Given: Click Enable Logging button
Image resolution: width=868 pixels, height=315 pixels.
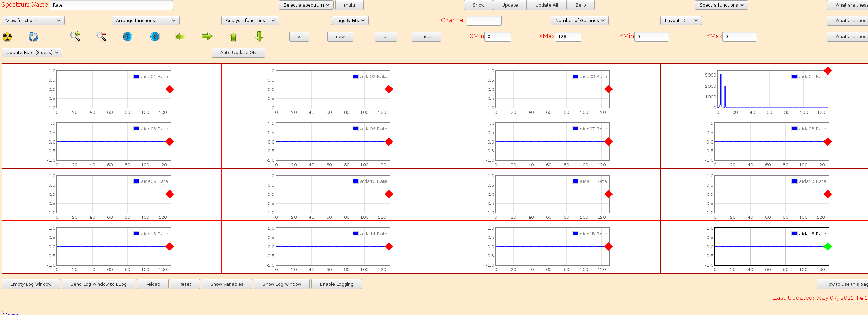Looking at the screenshot, I should click(337, 284).
